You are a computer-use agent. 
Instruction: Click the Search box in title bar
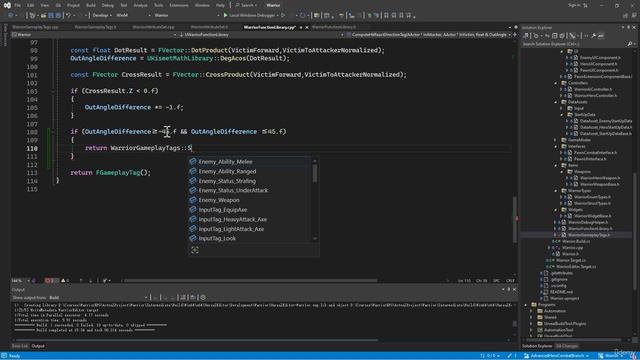[x=247, y=5]
